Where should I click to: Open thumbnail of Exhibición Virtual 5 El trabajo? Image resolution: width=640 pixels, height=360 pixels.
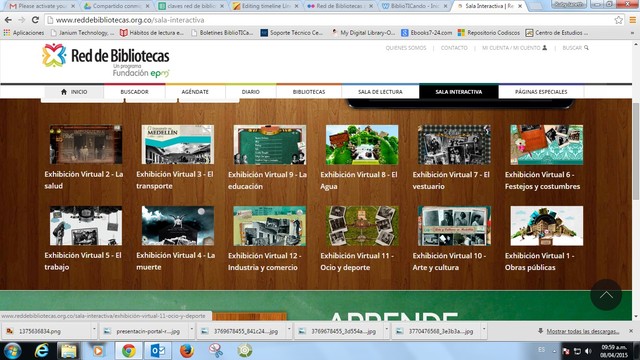coord(86,226)
